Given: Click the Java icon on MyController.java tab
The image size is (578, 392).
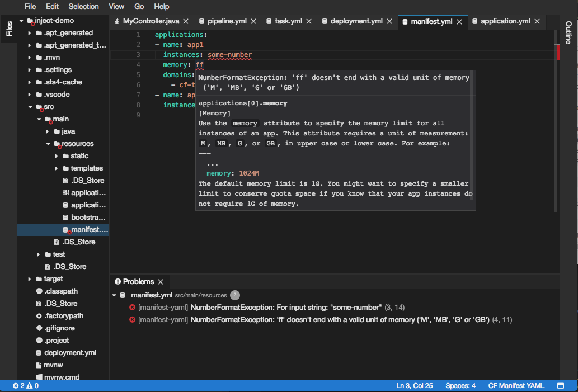Looking at the screenshot, I should coord(118,21).
